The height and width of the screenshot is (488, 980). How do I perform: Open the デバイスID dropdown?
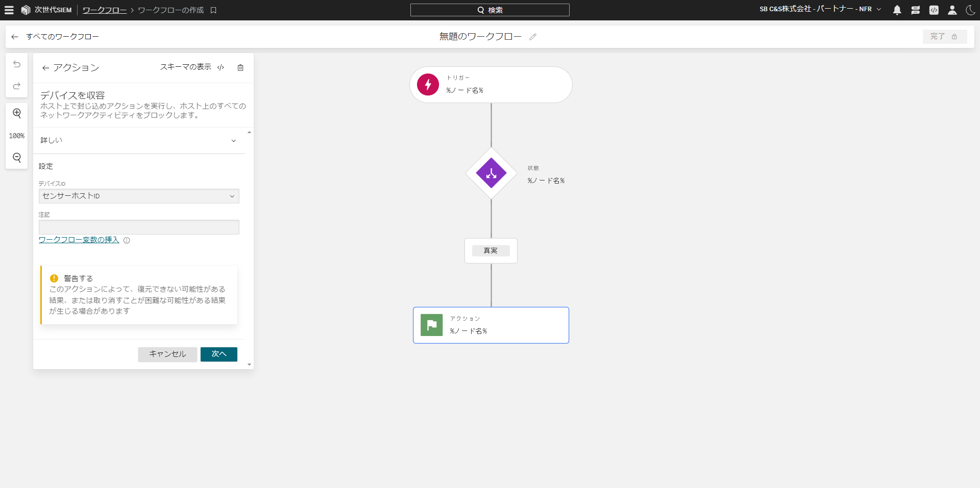click(139, 196)
